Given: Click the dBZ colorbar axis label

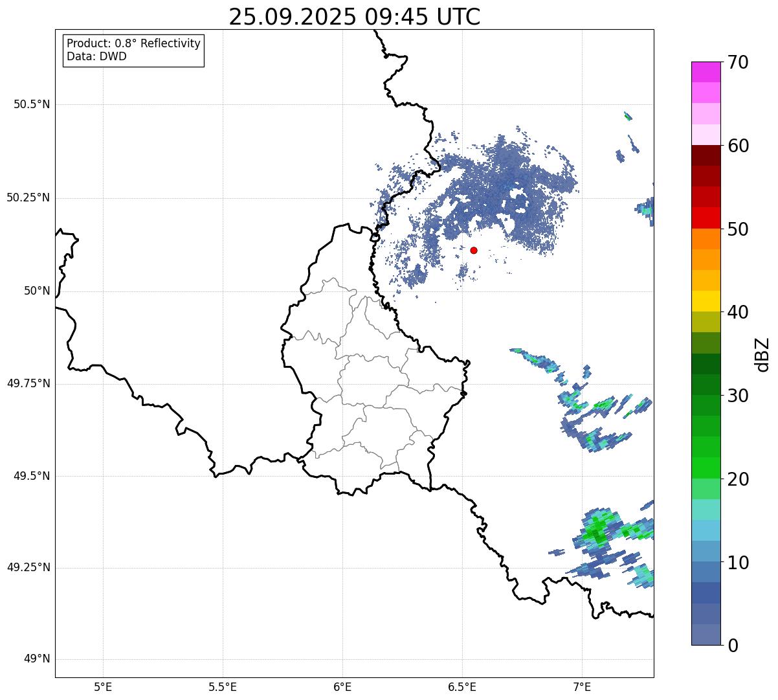Looking at the screenshot, I should (x=762, y=354).
